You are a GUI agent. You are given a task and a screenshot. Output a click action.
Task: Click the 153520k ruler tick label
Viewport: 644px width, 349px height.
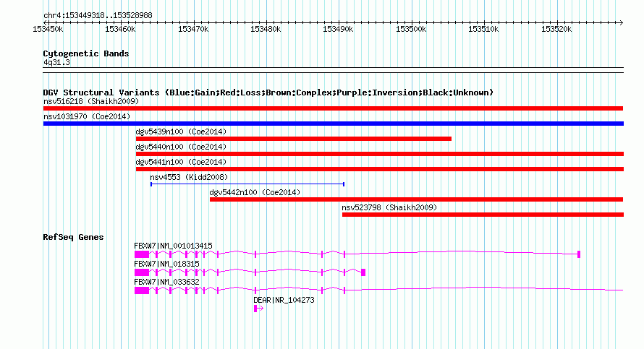pyautogui.click(x=556, y=29)
